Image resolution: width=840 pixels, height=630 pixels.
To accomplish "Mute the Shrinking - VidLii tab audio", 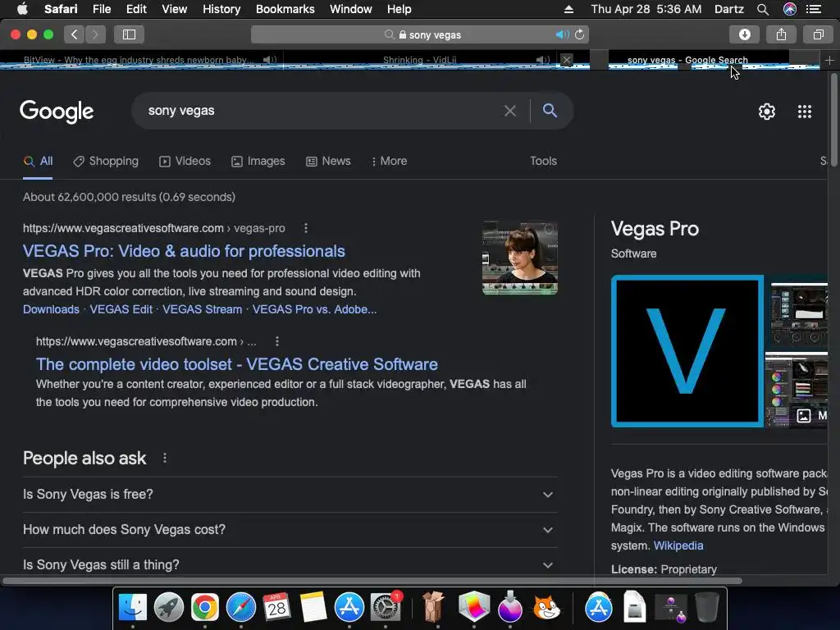I will tap(543, 60).
